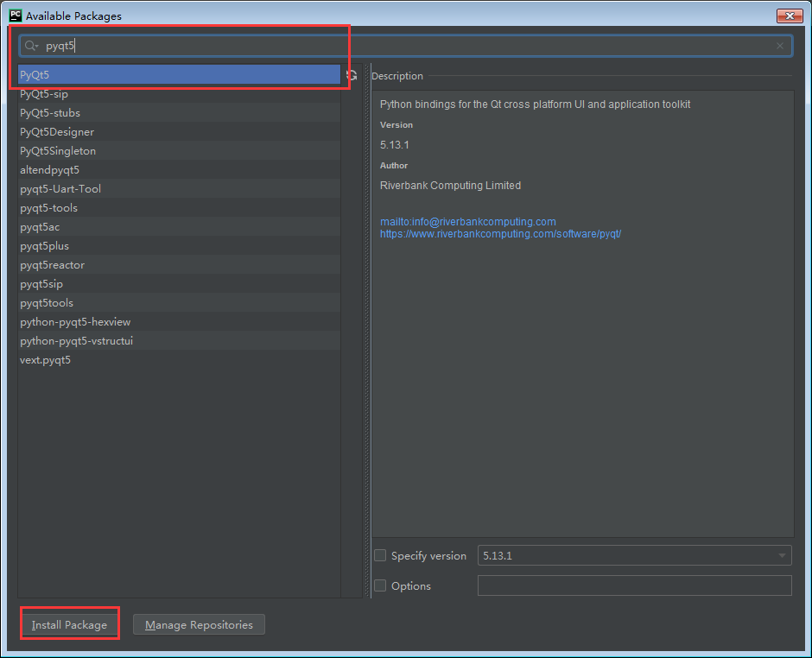The width and height of the screenshot is (812, 658).
Task: Select the PyQt5-sip package
Action: (179, 94)
